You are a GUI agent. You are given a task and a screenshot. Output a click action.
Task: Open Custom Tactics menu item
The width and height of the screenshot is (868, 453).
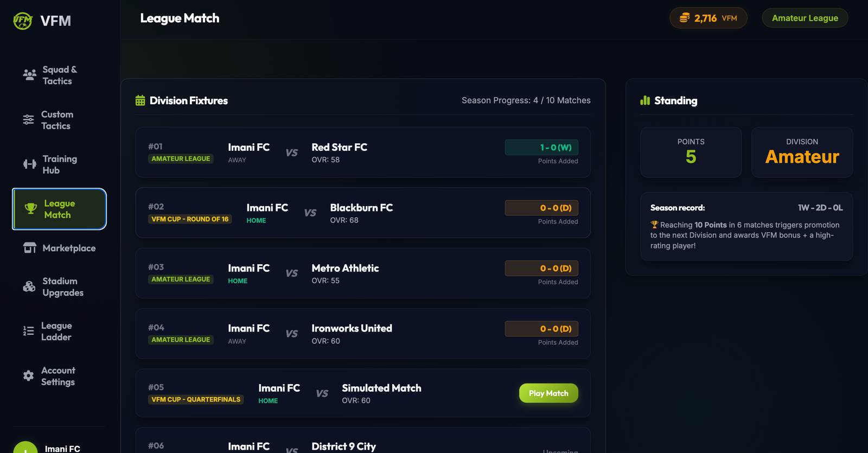(59, 120)
